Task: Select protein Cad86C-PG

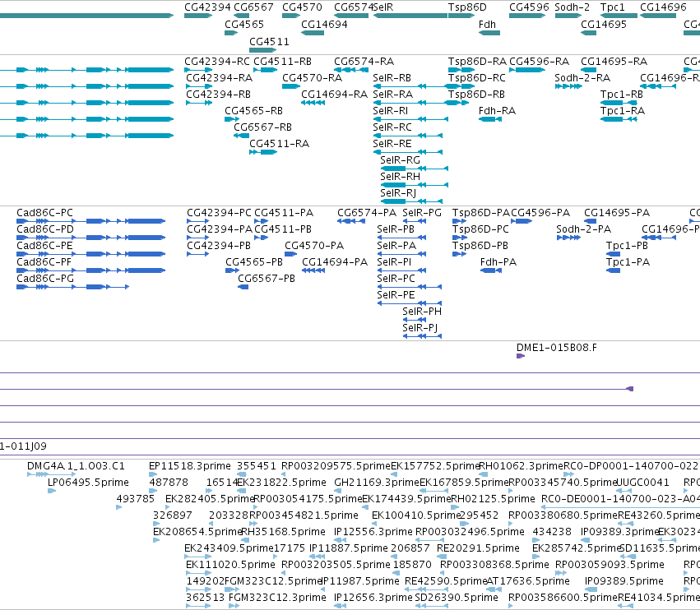Action: click(x=45, y=279)
